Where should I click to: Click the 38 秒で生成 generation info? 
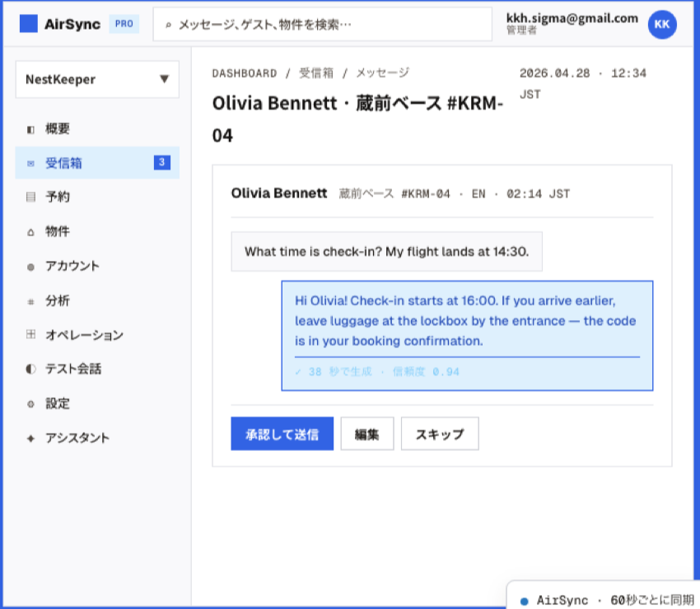pos(340,372)
